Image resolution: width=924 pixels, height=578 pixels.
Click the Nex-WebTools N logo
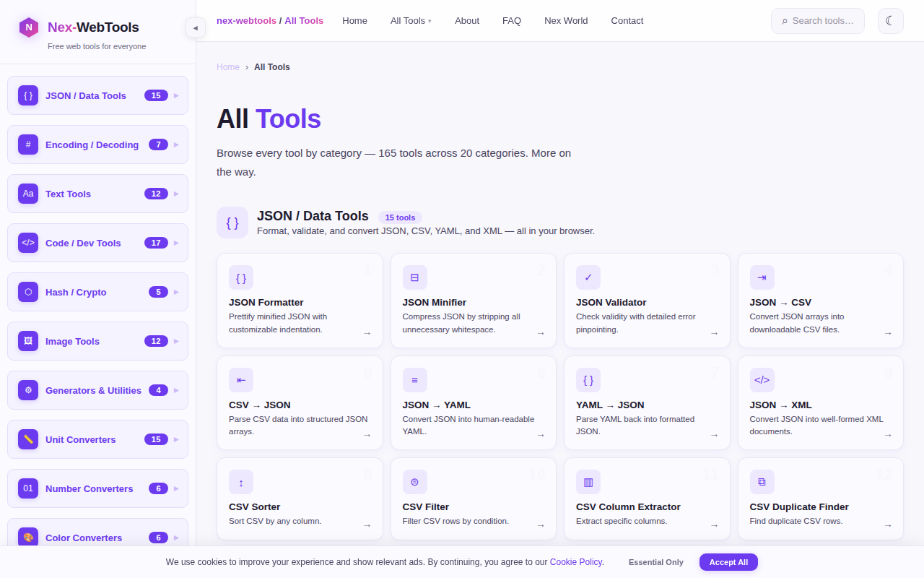coord(27,27)
